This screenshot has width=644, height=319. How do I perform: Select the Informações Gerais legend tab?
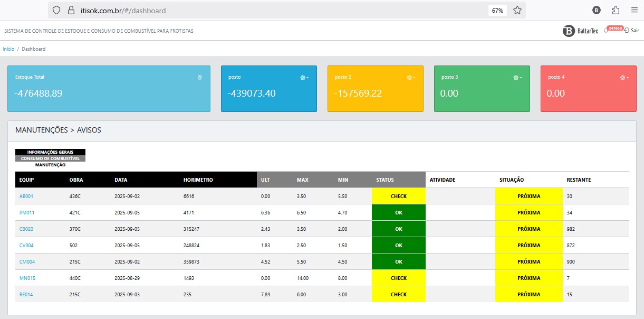[50, 152]
